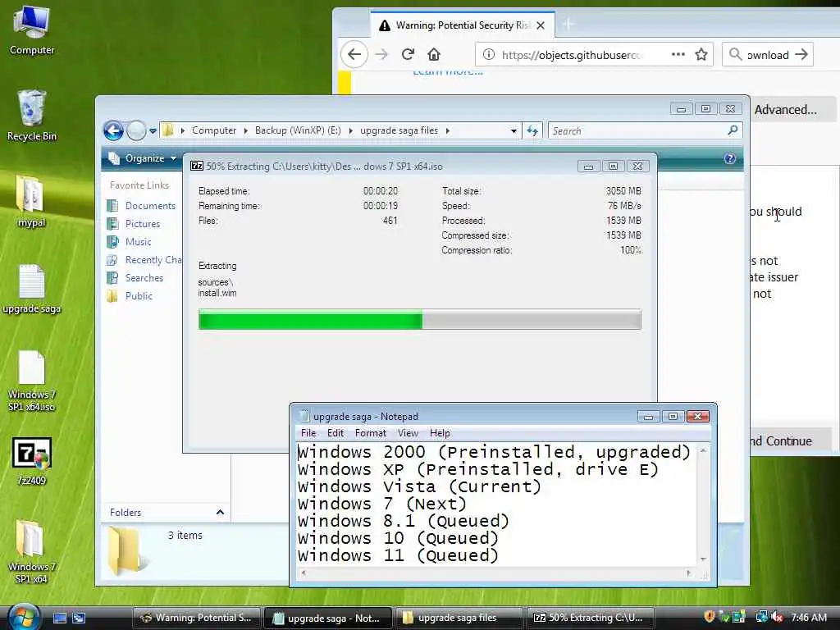Open Searches favorite link
Viewport: 840px width, 630px height.
tap(144, 278)
